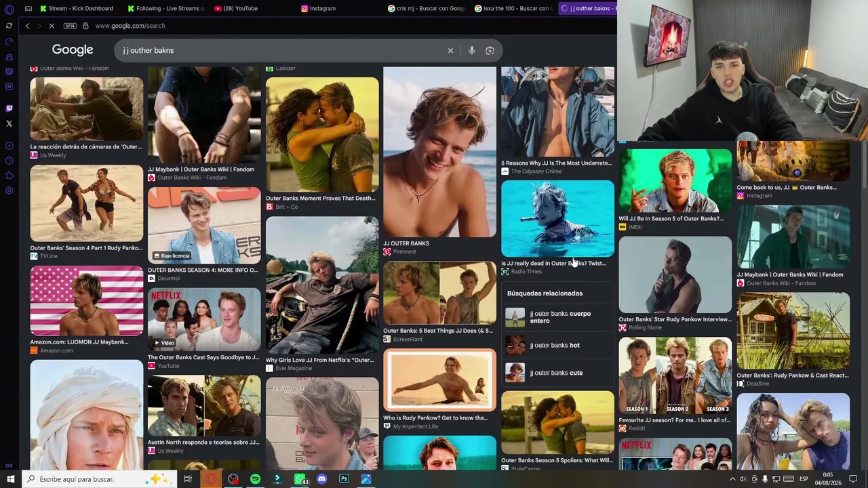Open 'Outer Banks' Star Rudy Pankow Interview' link
The image size is (868, 488).
pyautogui.click(x=675, y=319)
